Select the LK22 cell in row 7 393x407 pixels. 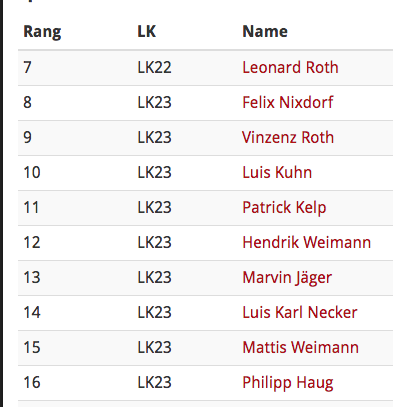click(154, 67)
